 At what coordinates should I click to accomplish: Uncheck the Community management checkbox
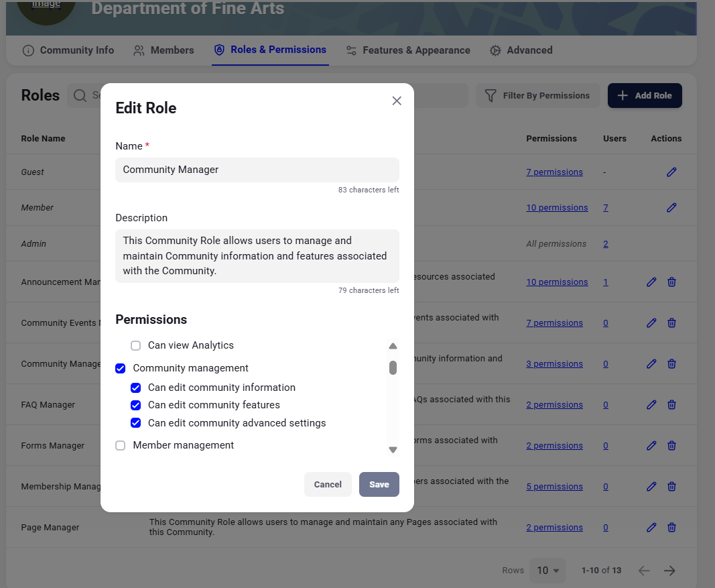121,368
